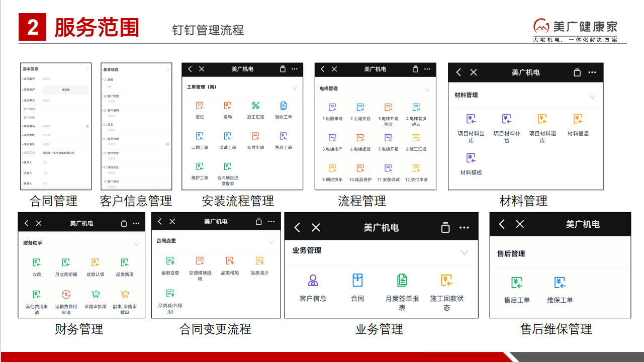The image size is (644, 362).
Task: Click the 售后维保管理 caption
Action: (557, 329)
